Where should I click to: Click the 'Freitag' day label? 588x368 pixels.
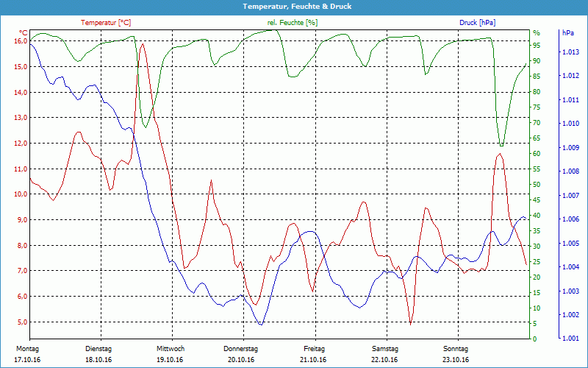point(315,349)
